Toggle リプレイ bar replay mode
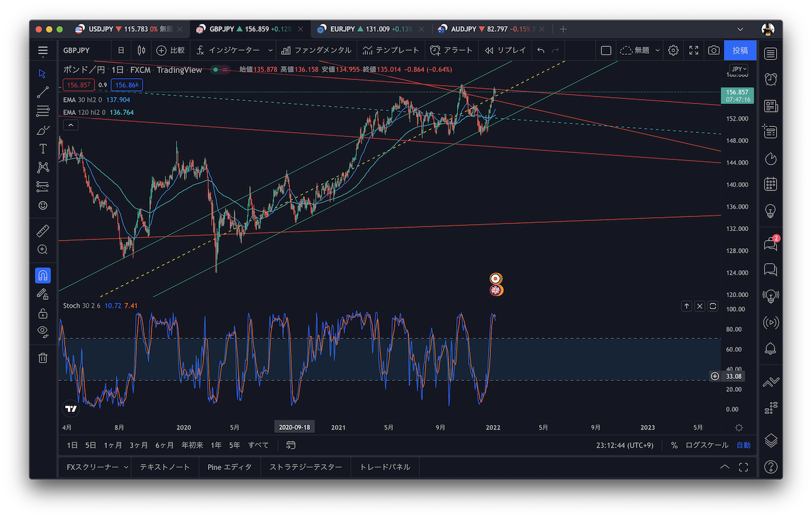This screenshot has width=812, height=518. [x=505, y=50]
